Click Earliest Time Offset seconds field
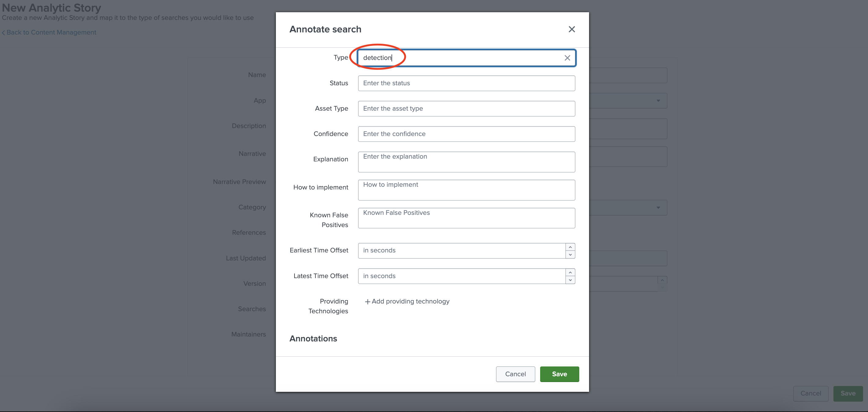Viewport: 868px width, 412px height. tap(461, 251)
